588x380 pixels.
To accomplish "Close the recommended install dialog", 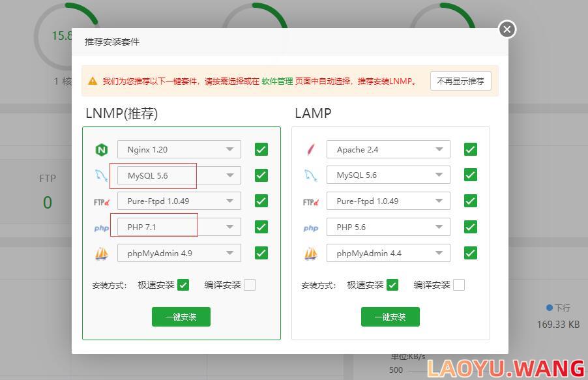I will (507, 29).
